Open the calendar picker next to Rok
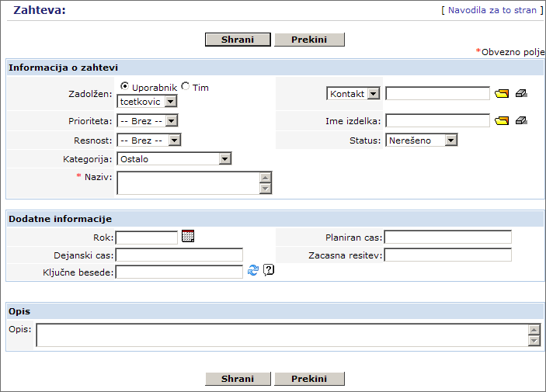 click(188, 237)
